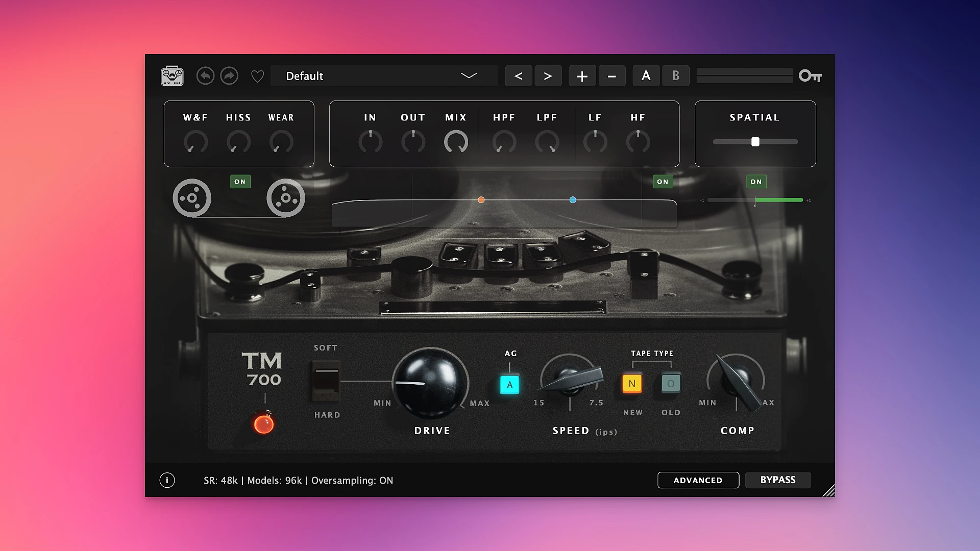
Task: Click the key license icon
Action: (x=811, y=76)
